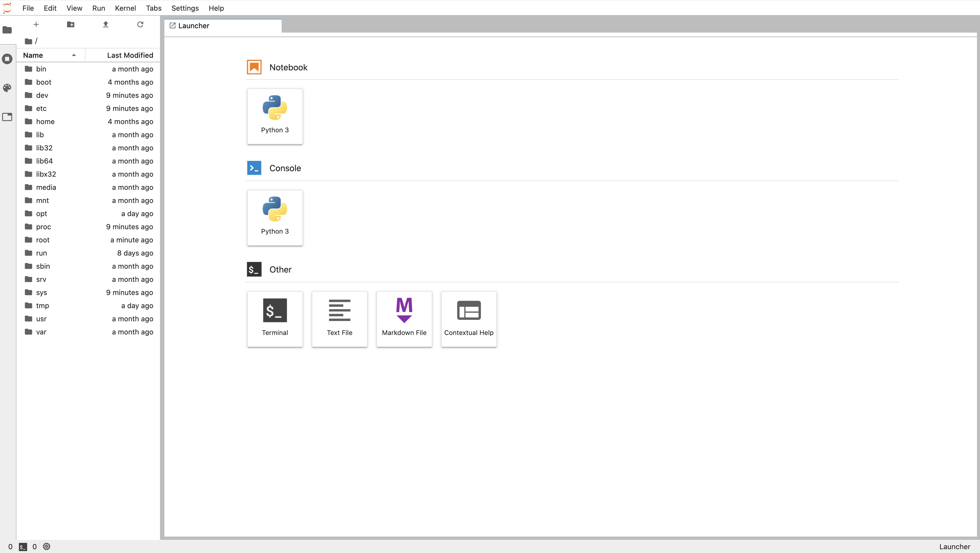The image size is (980, 553).
Task: Select the Launcher tab
Action: pyautogui.click(x=194, y=25)
